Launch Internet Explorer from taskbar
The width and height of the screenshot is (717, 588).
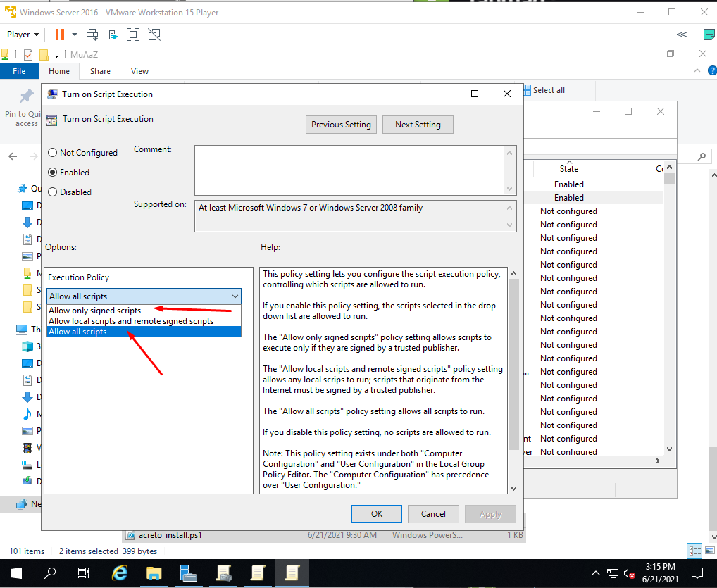coord(120,573)
